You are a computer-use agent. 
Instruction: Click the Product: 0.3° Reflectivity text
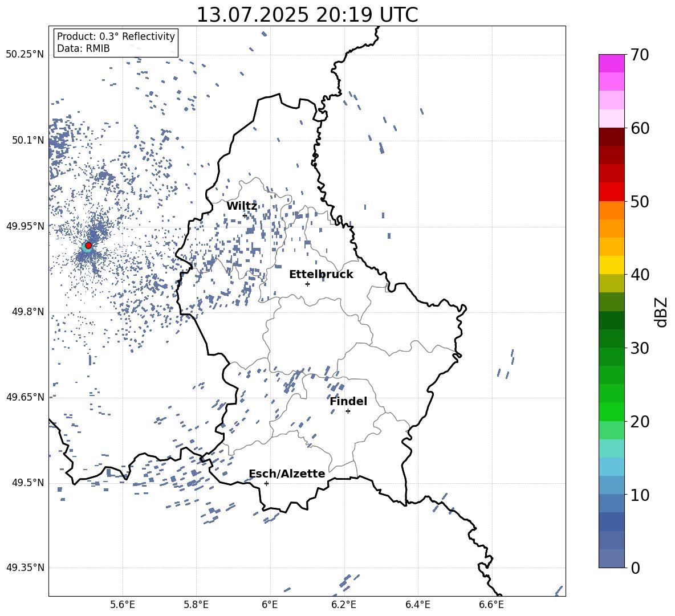click(x=116, y=36)
